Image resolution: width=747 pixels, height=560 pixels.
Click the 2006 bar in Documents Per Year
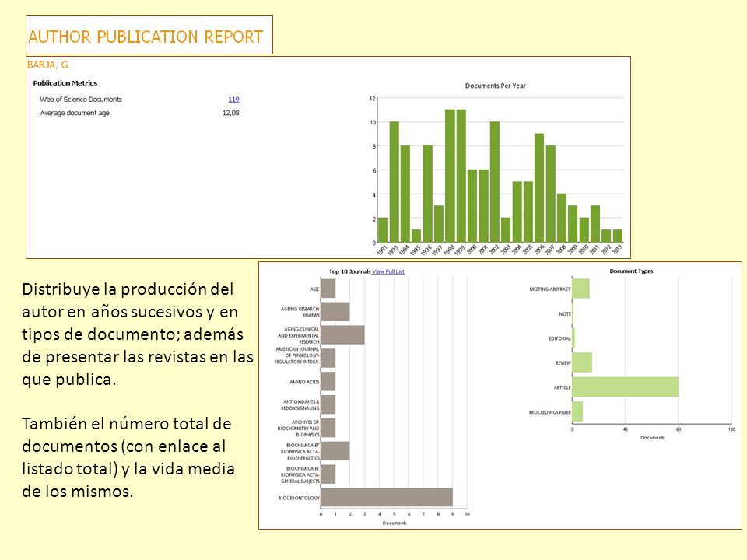pos(539,188)
